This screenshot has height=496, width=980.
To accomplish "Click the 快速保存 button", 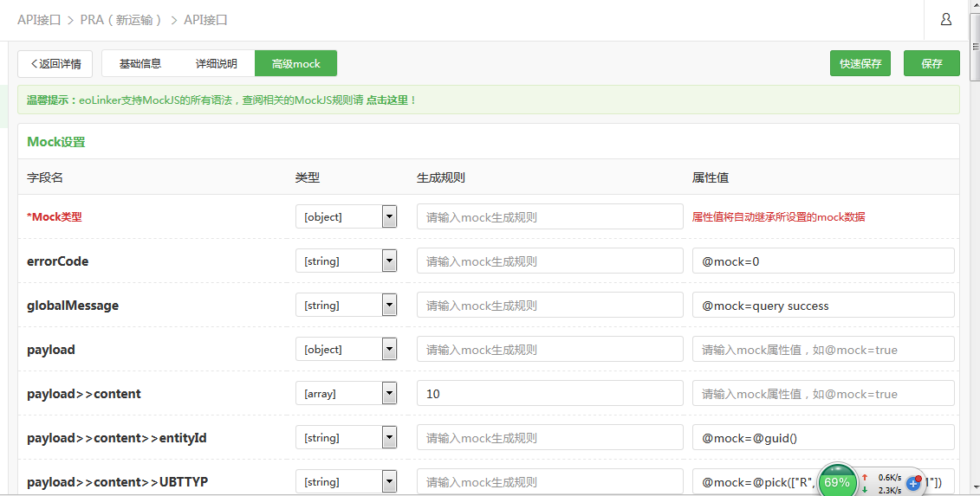I will point(860,64).
